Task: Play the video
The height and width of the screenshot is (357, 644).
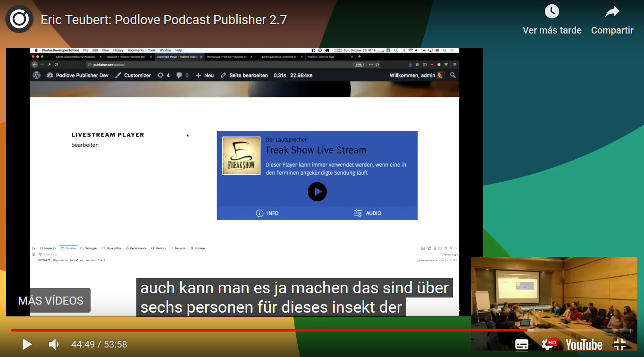Action: point(27,344)
